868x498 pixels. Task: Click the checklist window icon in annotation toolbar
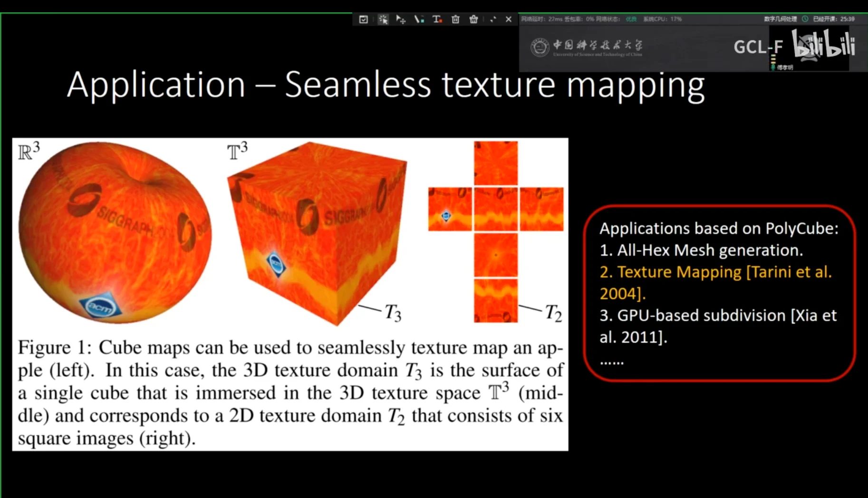coord(364,19)
